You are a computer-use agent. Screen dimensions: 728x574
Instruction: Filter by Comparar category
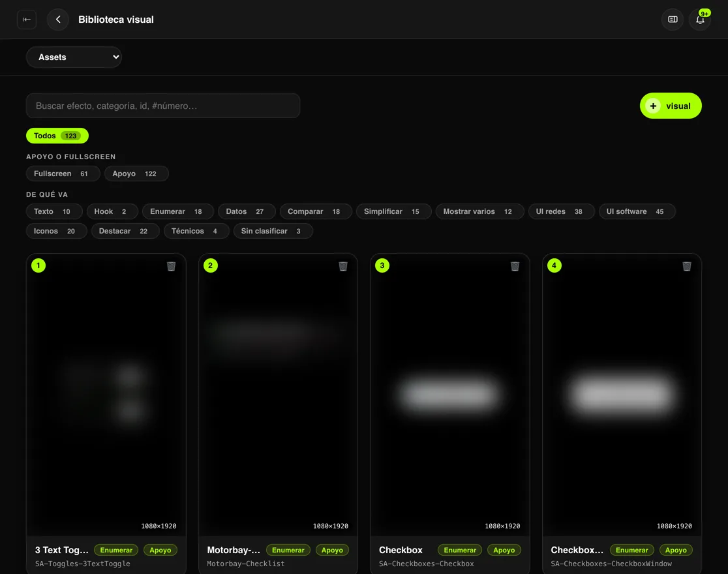pos(316,211)
